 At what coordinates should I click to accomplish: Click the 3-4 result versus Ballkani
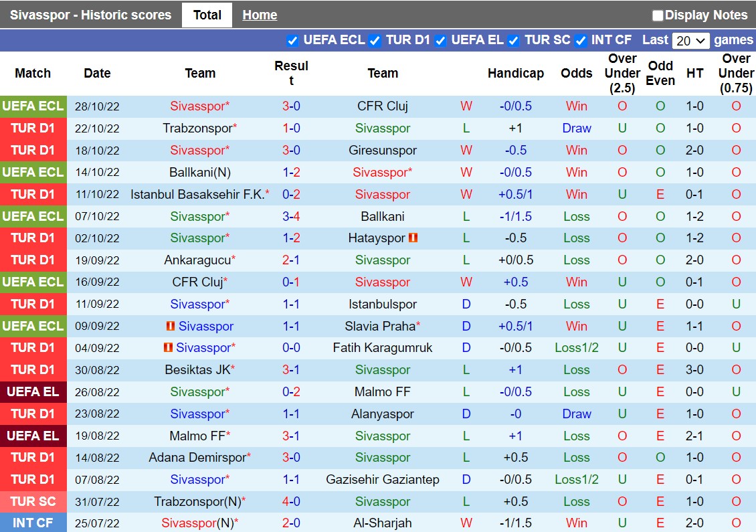tap(291, 216)
